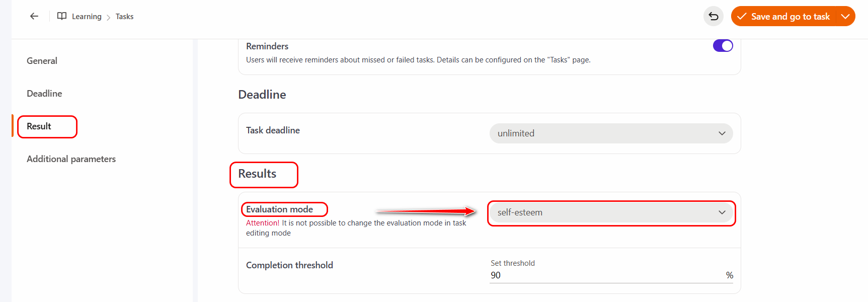Click the chevron in the self-esteem field
The height and width of the screenshot is (302, 868).
[722, 212]
